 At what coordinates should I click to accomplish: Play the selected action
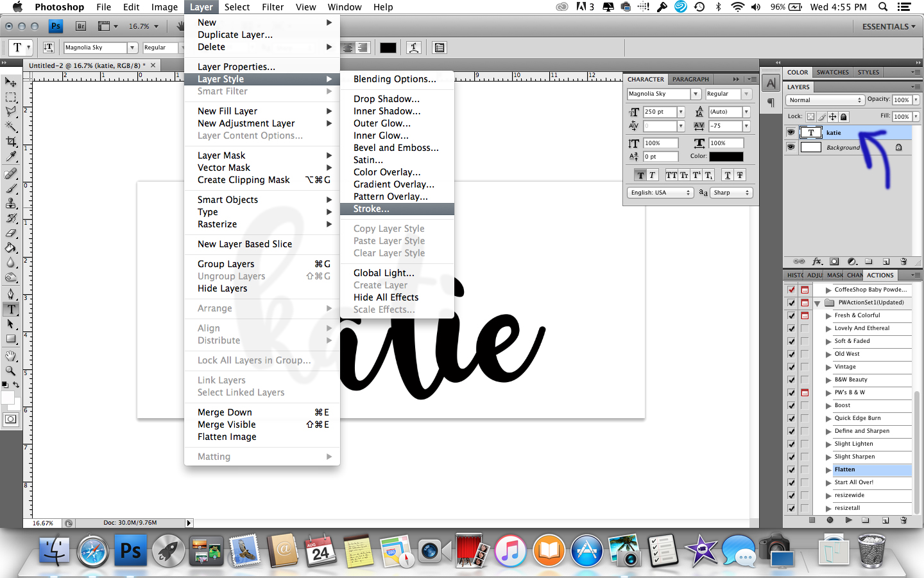pos(848,520)
